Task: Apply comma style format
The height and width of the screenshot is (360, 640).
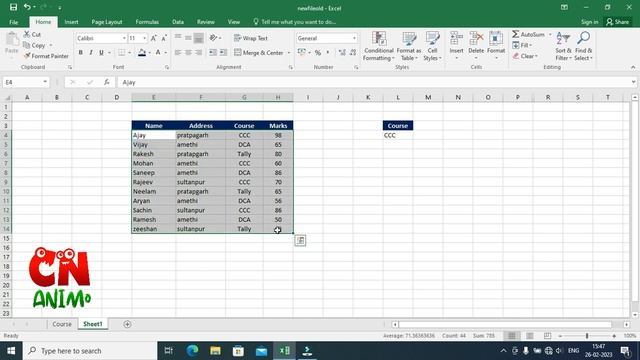Action: [x=327, y=53]
